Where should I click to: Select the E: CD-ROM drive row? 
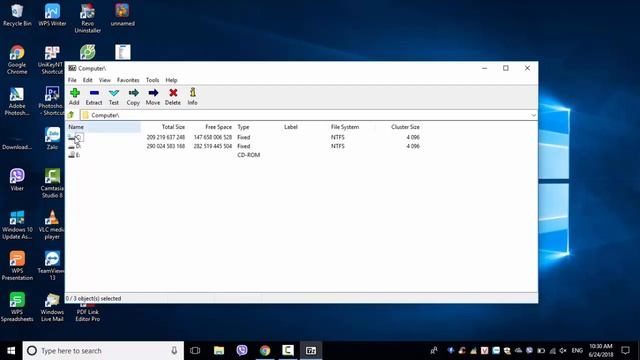[244, 155]
